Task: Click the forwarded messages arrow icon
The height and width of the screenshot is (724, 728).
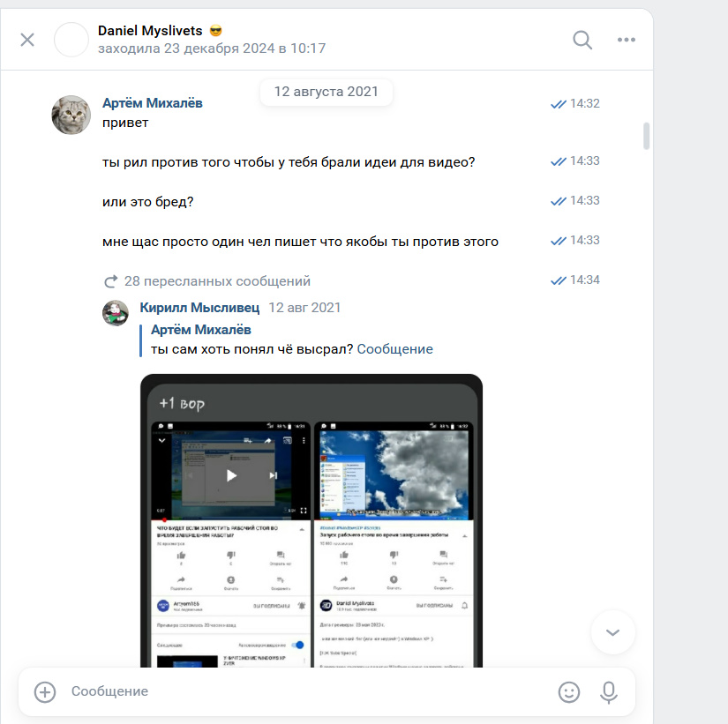Action: 110,281
